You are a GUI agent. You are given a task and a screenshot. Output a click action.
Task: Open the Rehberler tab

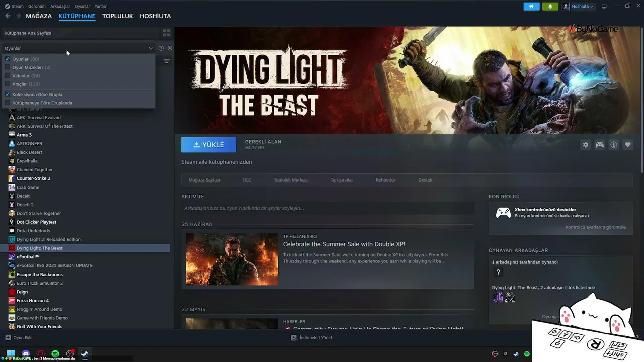[x=385, y=180]
